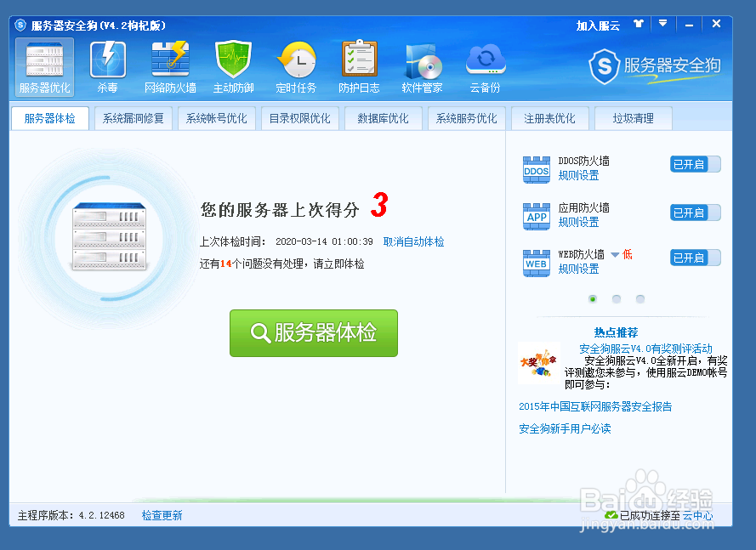Switch to the 数据库优化 tab

(x=384, y=118)
